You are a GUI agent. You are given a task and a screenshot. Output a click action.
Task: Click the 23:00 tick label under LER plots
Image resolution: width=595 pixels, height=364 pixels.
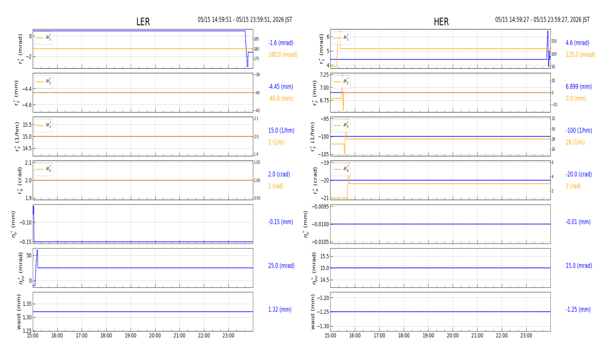228,336
